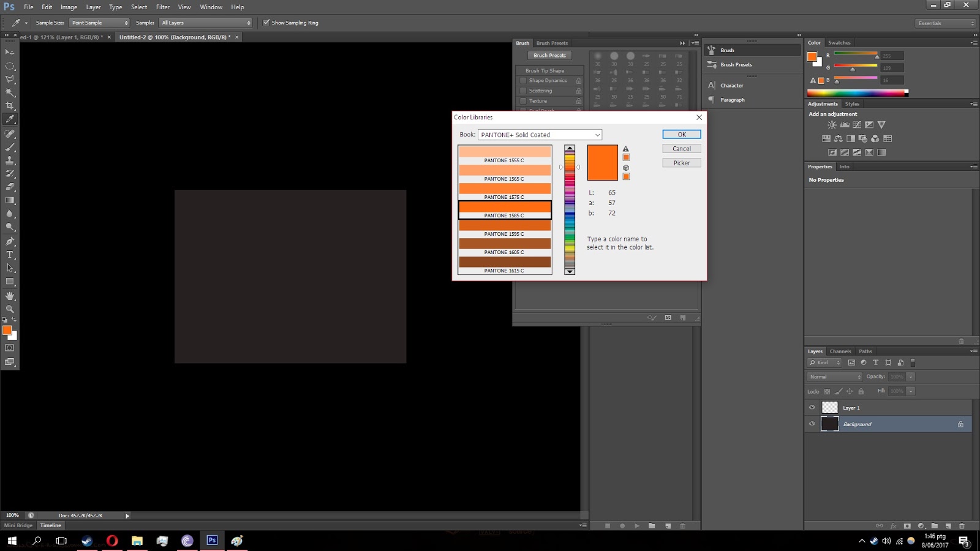980x551 pixels.
Task: Open layer blend mode Normal dropdown
Action: [834, 377]
